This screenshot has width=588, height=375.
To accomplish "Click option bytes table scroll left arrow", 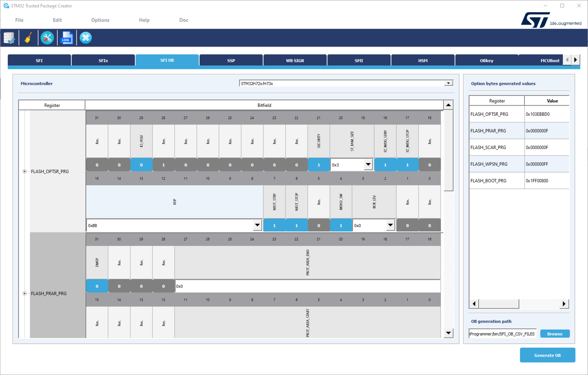I will pyautogui.click(x=474, y=304).
